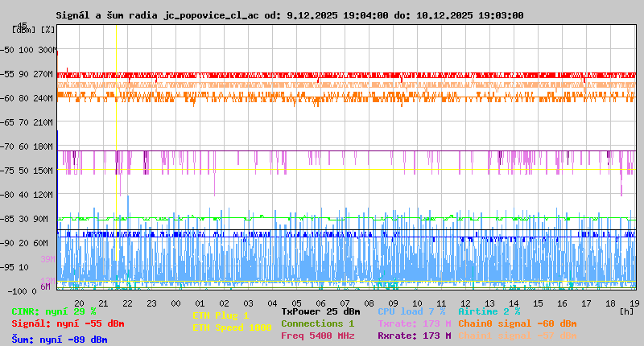Screen dimensions: 644x346
Task: Click the CINR legend label
Action: [x=53, y=311]
